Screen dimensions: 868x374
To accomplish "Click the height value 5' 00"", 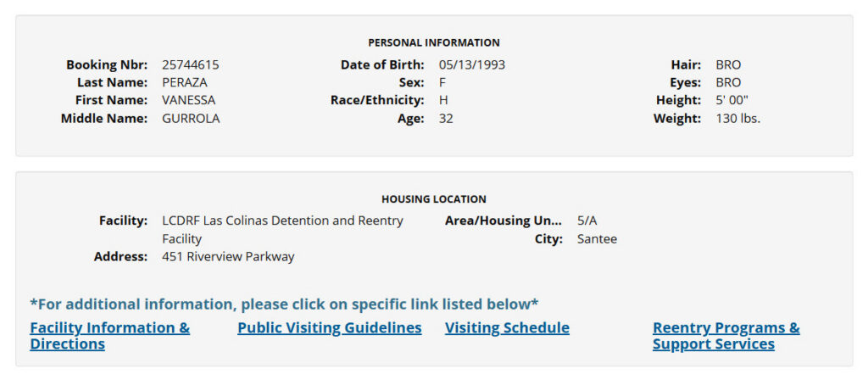I will [x=732, y=100].
